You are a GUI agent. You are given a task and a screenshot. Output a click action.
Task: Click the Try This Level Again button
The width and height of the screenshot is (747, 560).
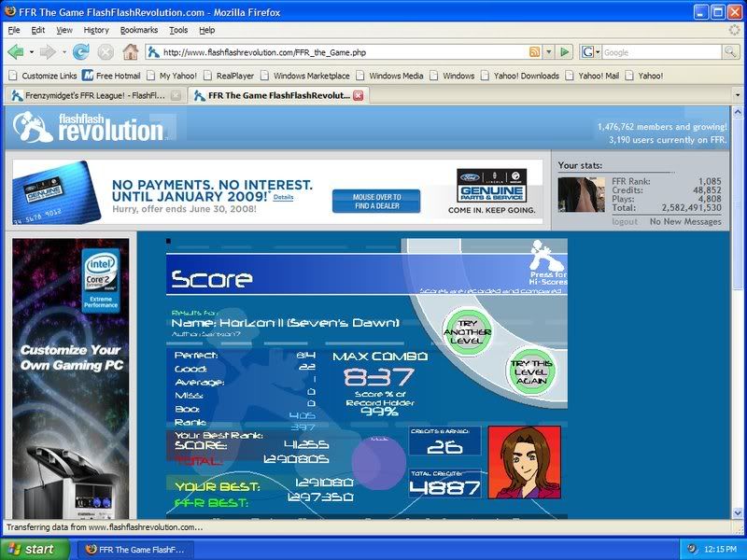[529, 373]
